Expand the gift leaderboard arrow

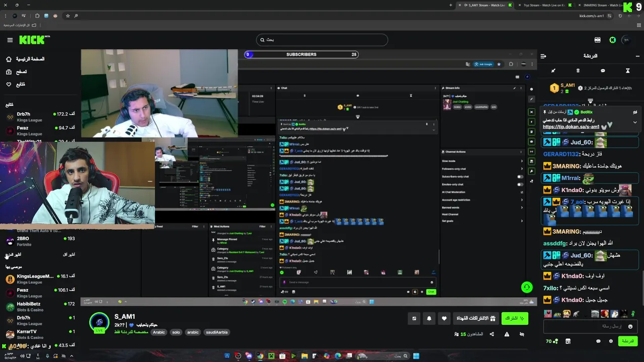(x=591, y=102)
